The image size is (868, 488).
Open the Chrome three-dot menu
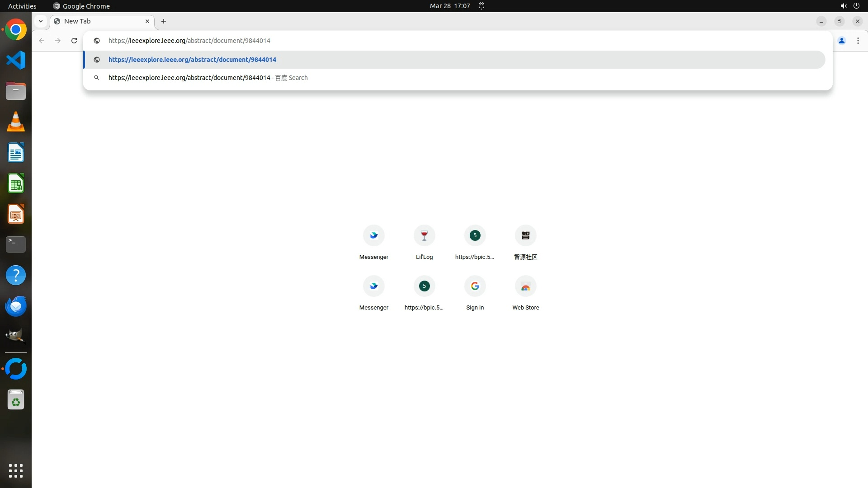858,41
